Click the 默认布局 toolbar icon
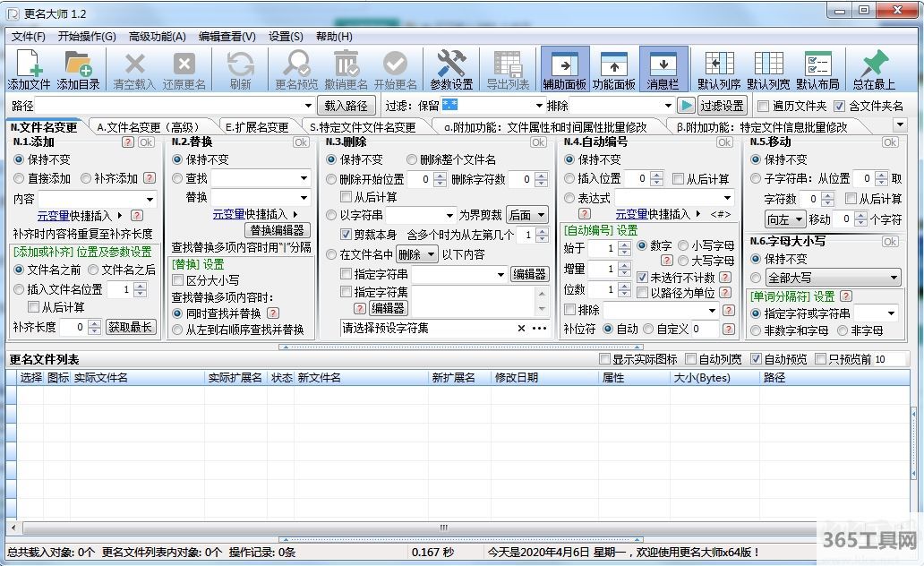 817,64
